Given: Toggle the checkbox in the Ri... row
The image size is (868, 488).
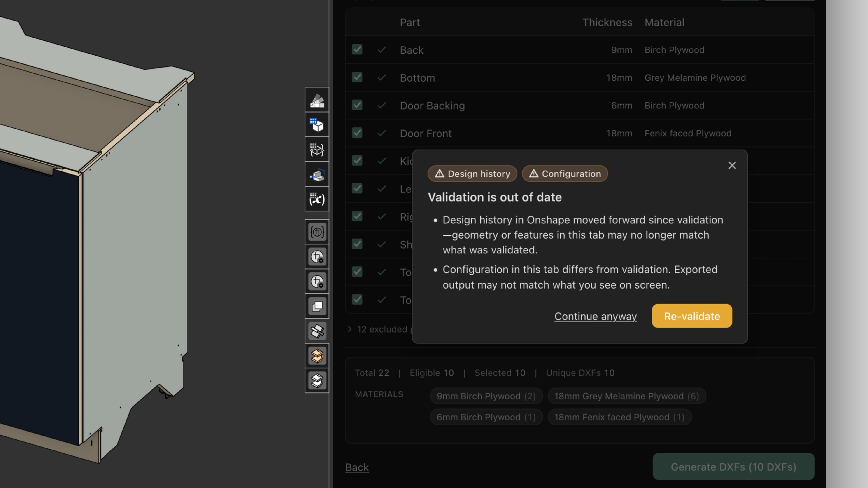Looking at the screenshot, I should point(357,216).
